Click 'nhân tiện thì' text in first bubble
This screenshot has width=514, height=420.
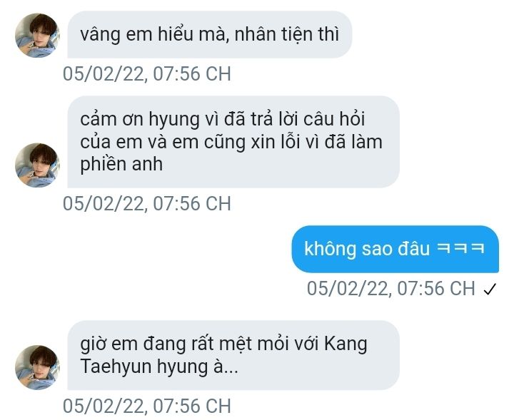(x=287, y=35)
